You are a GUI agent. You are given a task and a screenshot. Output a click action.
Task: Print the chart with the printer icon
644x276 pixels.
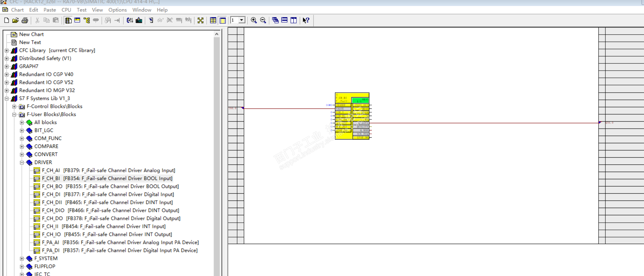coord(25,20)
